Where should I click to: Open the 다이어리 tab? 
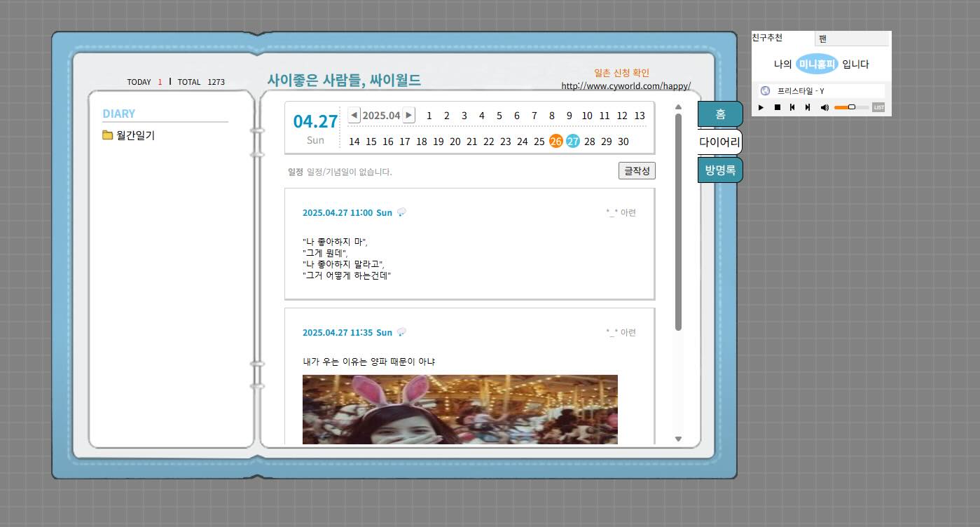click(x=720, y=142)
